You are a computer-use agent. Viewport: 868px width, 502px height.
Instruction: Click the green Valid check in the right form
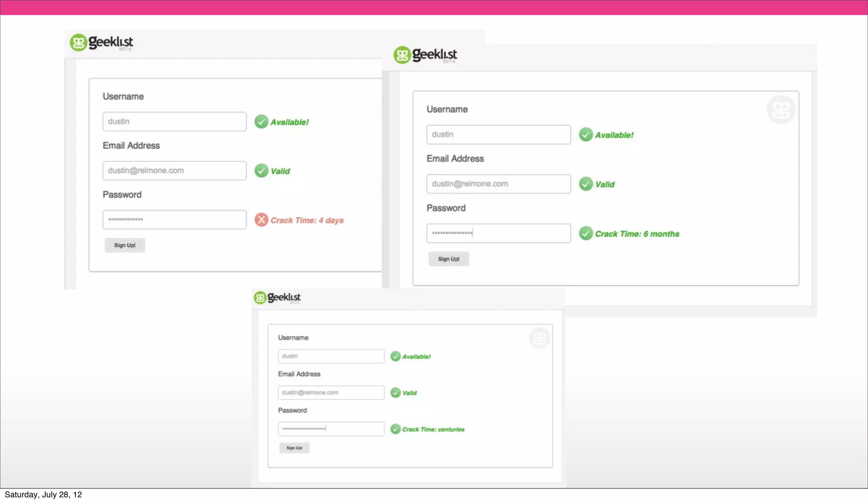[x=586, y=184]
